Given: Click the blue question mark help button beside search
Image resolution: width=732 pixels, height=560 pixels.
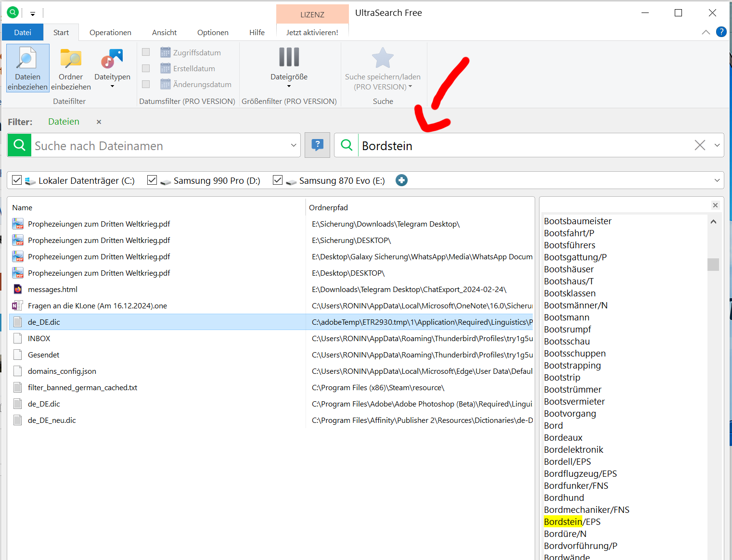Looking at the screenshot, I should 317,145.
